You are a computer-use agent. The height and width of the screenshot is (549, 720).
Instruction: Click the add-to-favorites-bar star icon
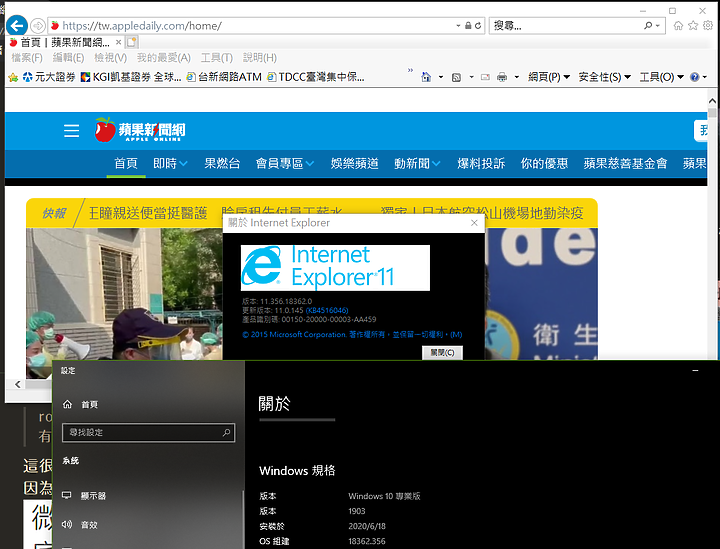pyautogui.click(x=13, y=77)
